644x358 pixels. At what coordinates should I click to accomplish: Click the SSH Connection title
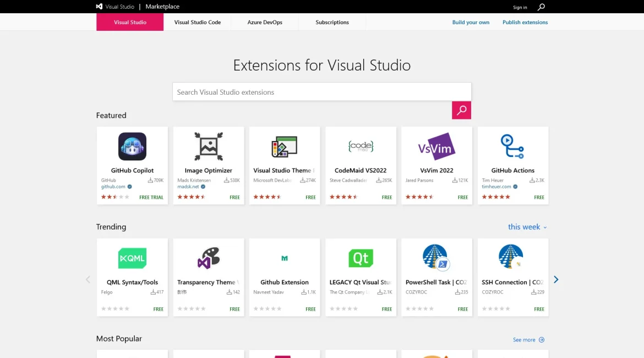(512, 283)
